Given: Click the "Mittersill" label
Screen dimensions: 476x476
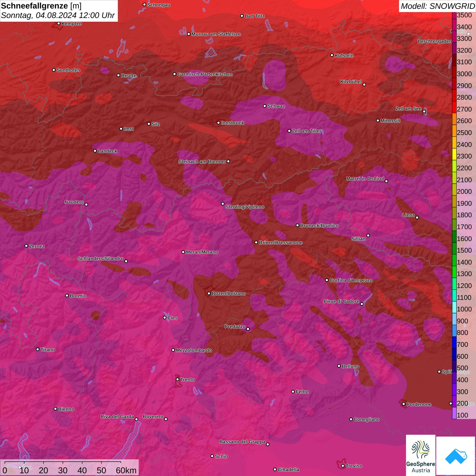Looking at the screenshot, I should [390, 121].
